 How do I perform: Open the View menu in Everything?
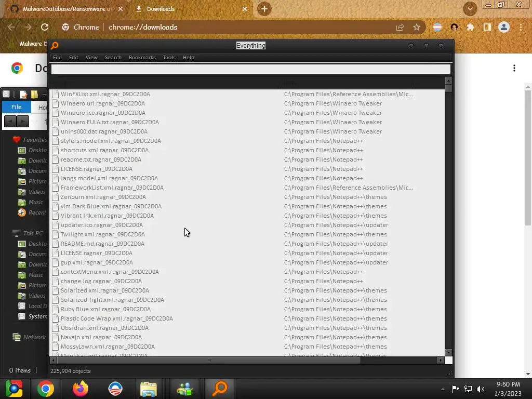91,57
